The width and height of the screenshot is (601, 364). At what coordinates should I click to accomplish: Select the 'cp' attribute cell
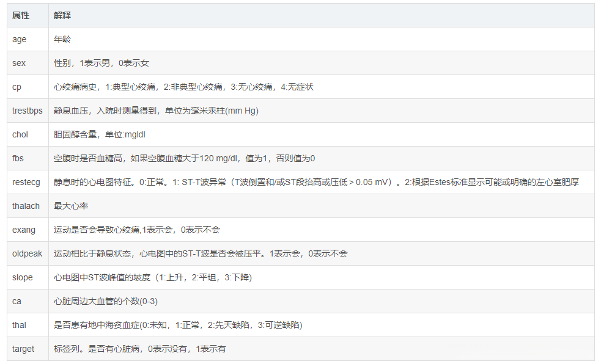tap(28, 87)
